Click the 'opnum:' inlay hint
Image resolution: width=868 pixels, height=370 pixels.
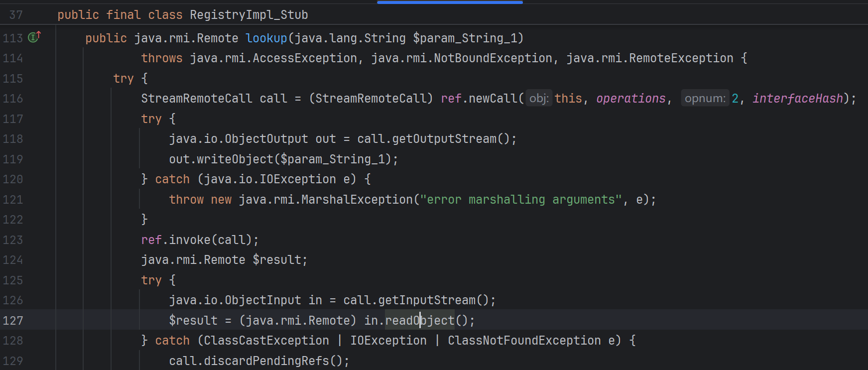coord(705,99)
